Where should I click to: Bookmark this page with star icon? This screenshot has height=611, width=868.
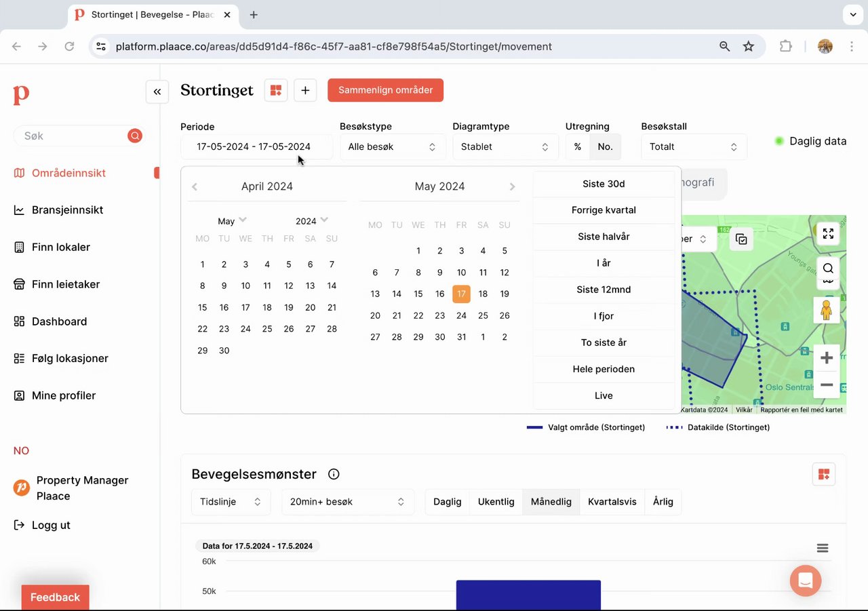point(749,46)
